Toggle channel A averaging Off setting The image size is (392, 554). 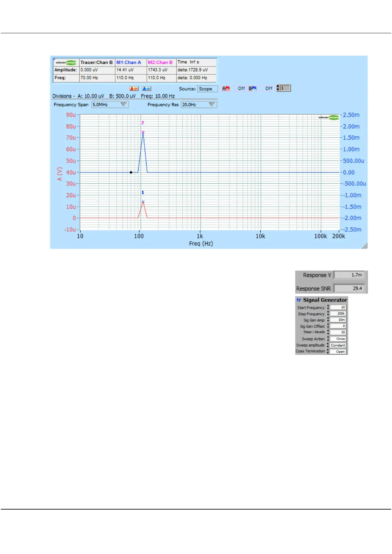241,88
